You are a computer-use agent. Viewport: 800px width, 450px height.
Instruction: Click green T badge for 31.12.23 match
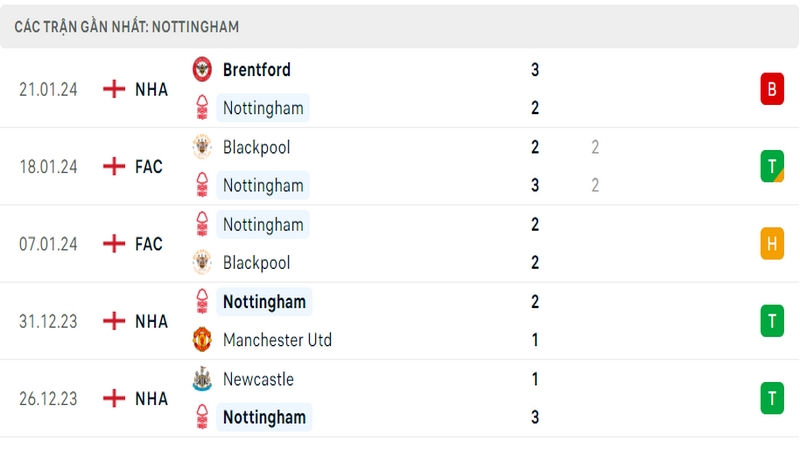click(x=772, y=321)
